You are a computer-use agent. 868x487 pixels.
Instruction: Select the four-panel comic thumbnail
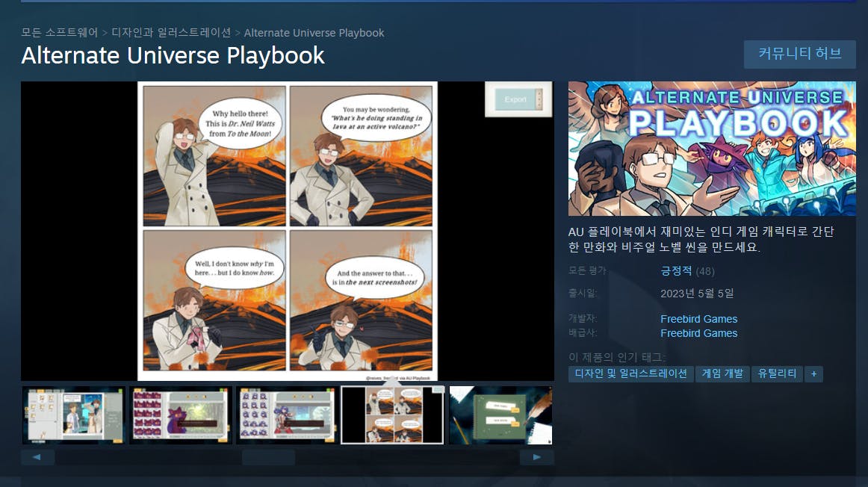click(x=392, y=415)
